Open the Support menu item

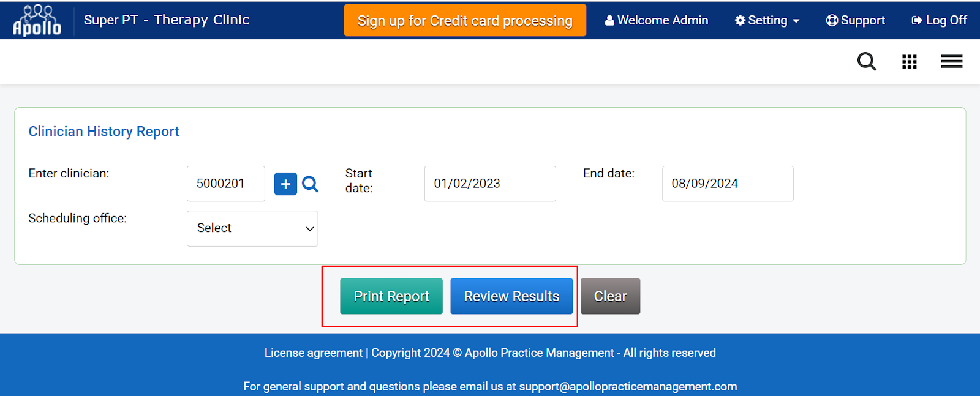[x=856, y=21]
